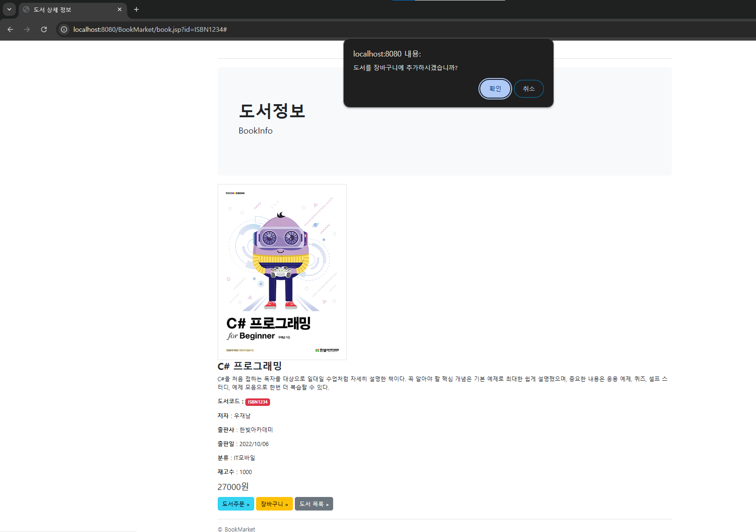Cancel the dialog with 취소 button

click(528, 89)
